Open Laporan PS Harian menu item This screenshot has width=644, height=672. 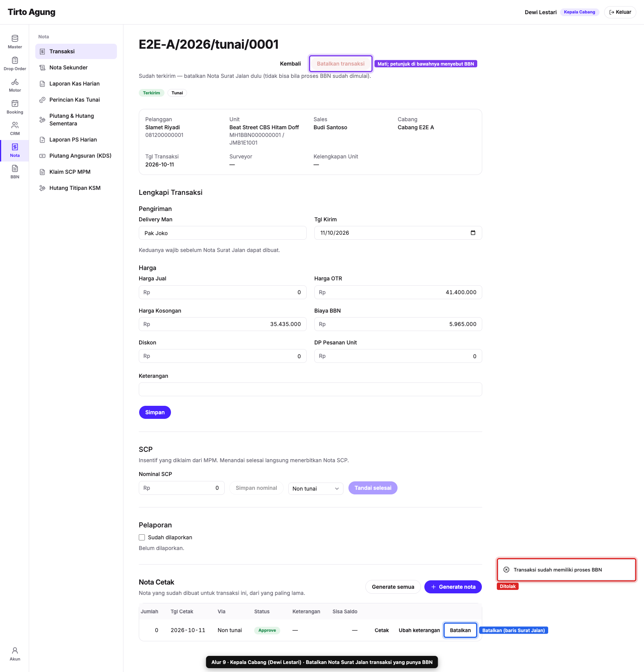pos(76,140)
